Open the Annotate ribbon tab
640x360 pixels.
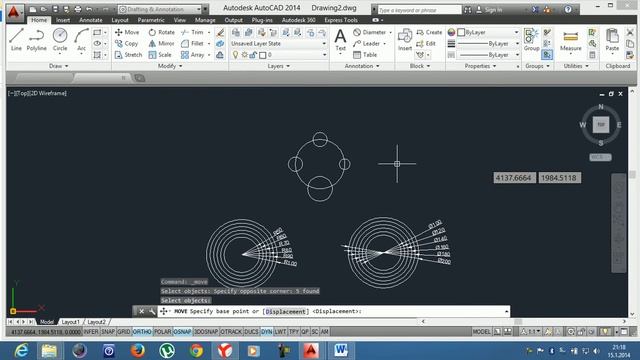(91, 20)
